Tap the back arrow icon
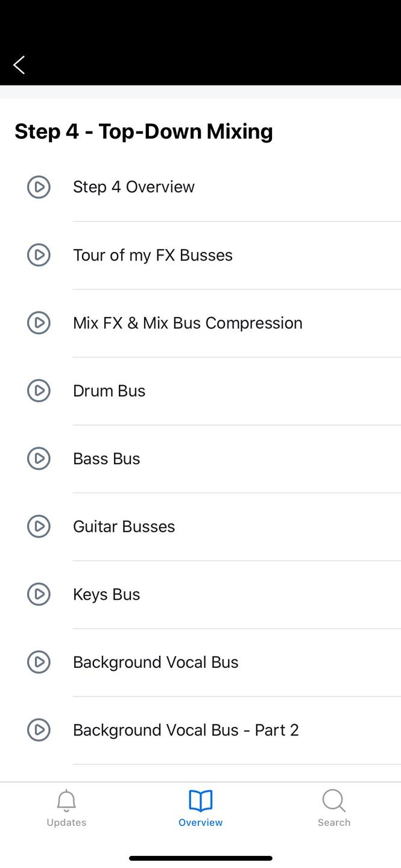 19,65
